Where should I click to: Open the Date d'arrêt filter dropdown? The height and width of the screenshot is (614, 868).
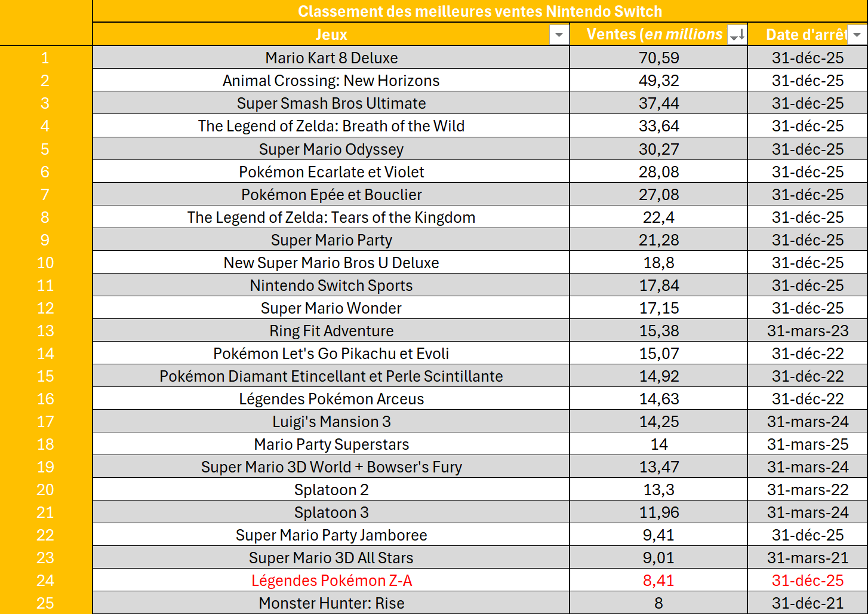[857, 35]
